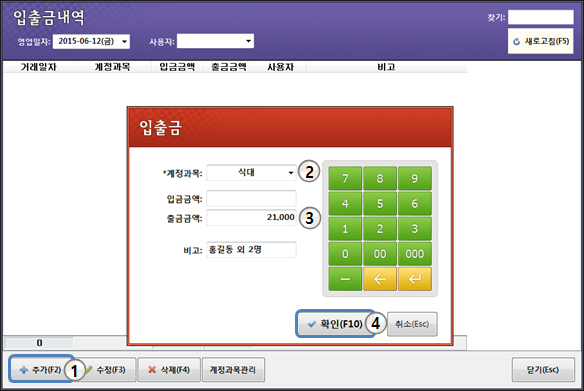Click the 계정과목 column header
The image size is (584, 391).
(112, 67)
